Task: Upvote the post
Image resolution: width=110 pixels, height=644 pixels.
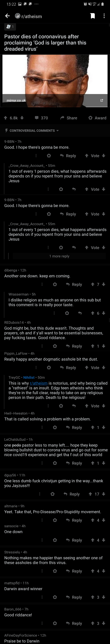Action: tap(5, 118)
